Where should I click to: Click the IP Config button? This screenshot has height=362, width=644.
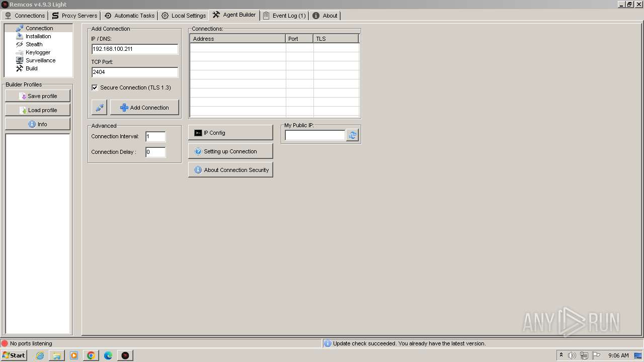(230, 133)
